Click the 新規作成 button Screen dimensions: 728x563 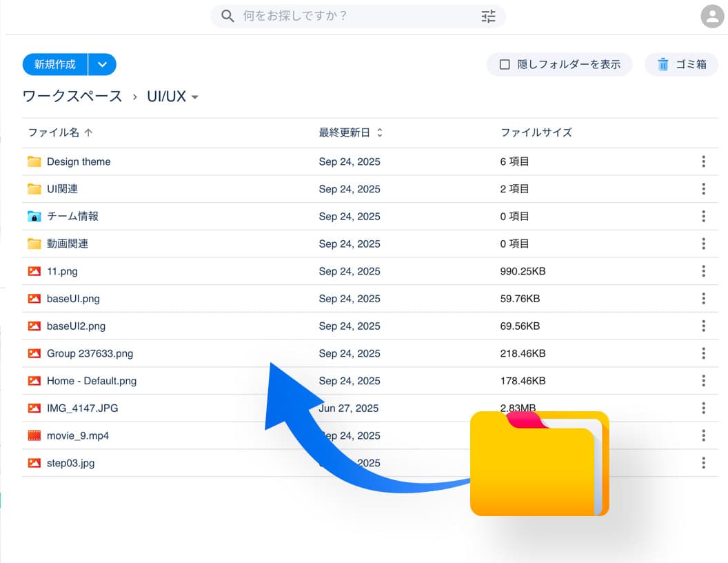coord(55,64)
